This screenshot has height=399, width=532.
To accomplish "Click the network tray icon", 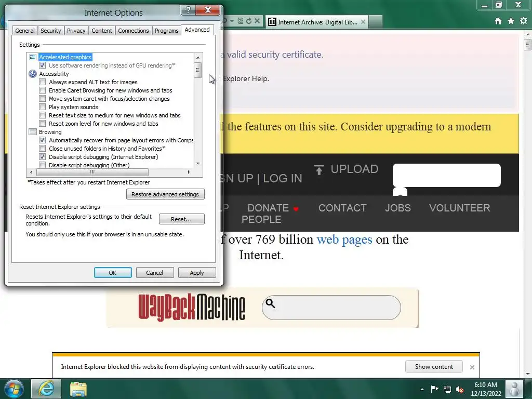I will tap(447, 389).
